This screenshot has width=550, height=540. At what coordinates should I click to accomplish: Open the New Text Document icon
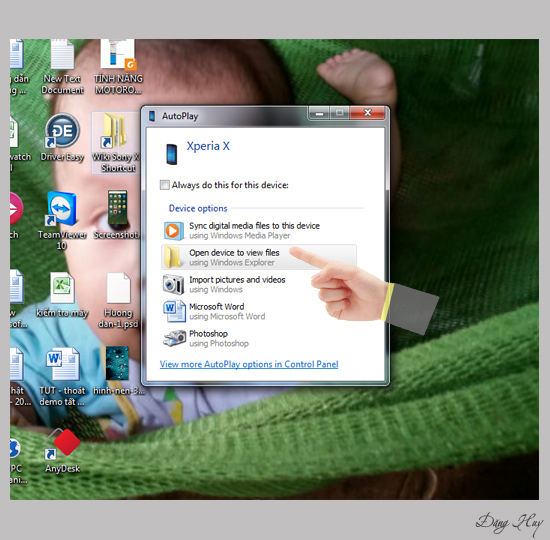click(x=62, y=67)
